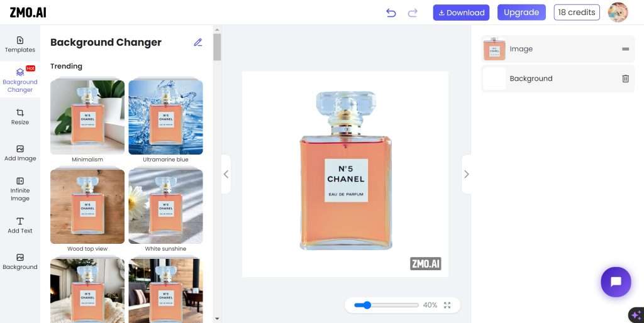Open the chat support bubble
This screenshot has width=644, height=323.
click(616, 282)
